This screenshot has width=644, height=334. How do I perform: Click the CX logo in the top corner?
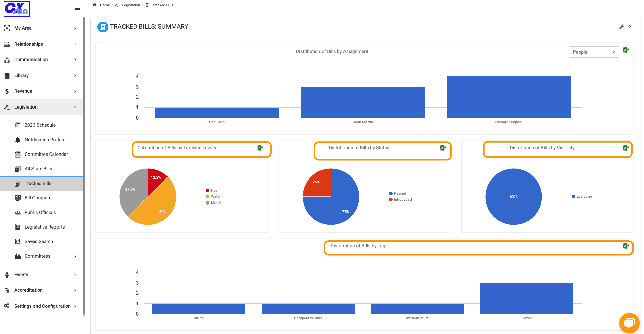point(17,9)
